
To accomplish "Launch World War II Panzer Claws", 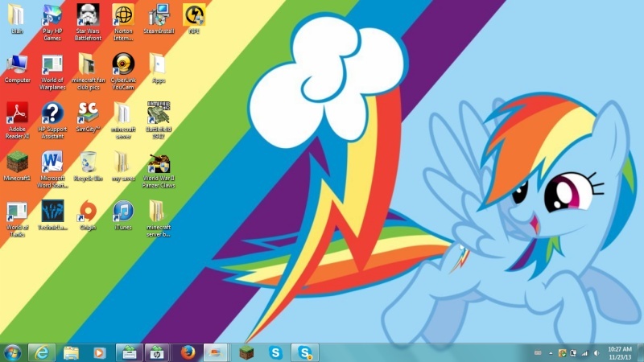I will click(x=159, y=170).
